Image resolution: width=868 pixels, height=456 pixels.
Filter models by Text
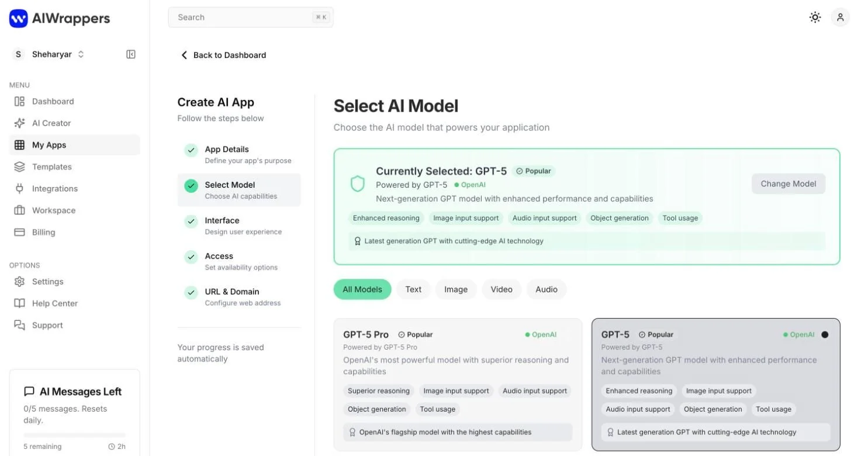[x=413, y=289]
